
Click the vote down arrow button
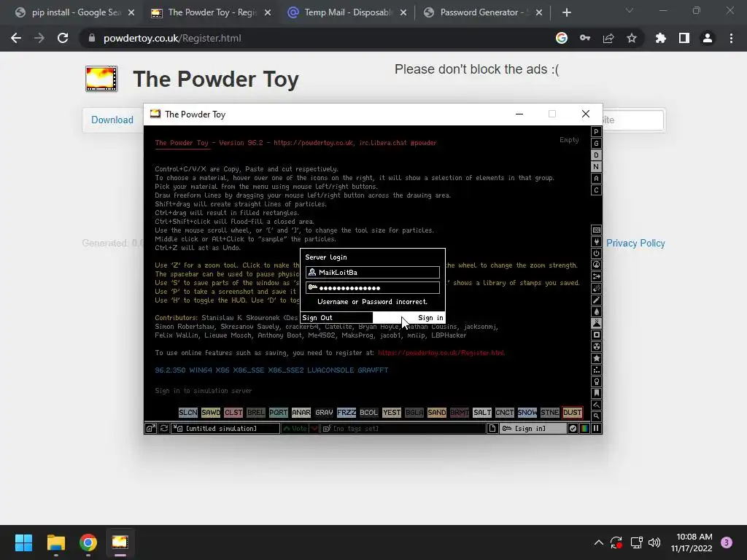[x=314, y=429]
